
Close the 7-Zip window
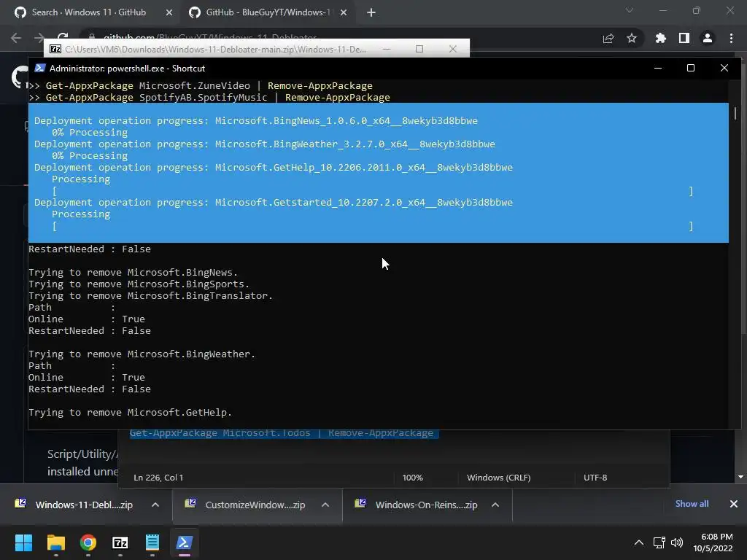coord(453,49)
